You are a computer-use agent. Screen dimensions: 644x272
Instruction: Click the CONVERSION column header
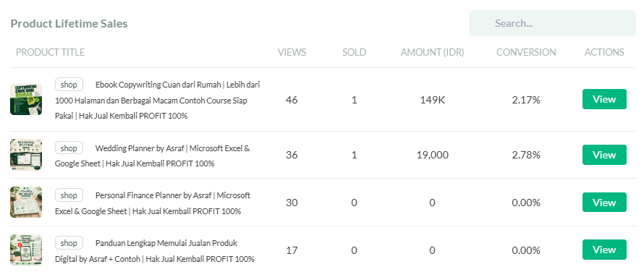[526, 52]
